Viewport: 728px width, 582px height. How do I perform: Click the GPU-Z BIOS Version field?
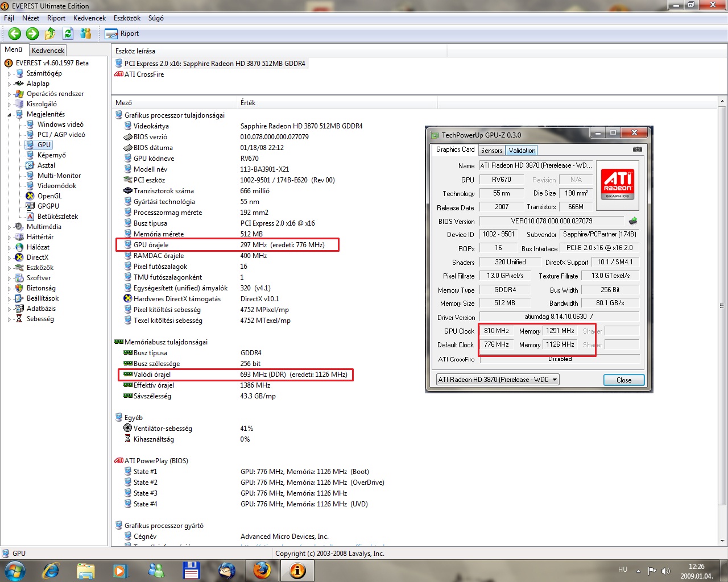pos(552,221)
